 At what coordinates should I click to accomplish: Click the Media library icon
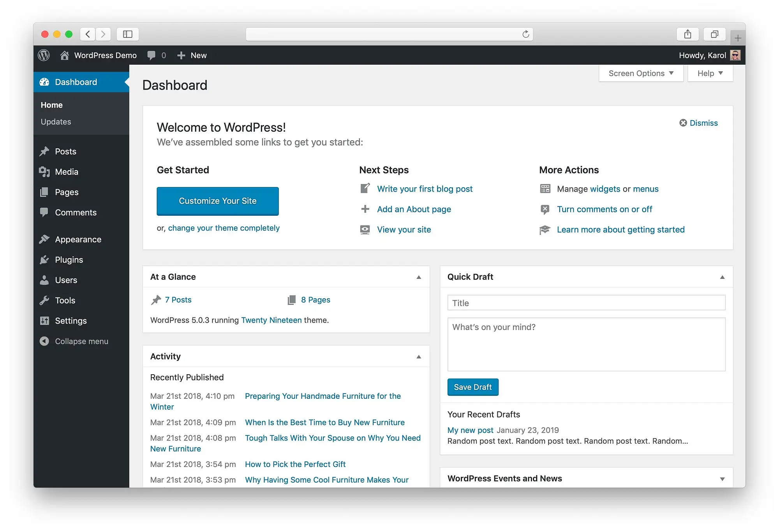[45, 172]
